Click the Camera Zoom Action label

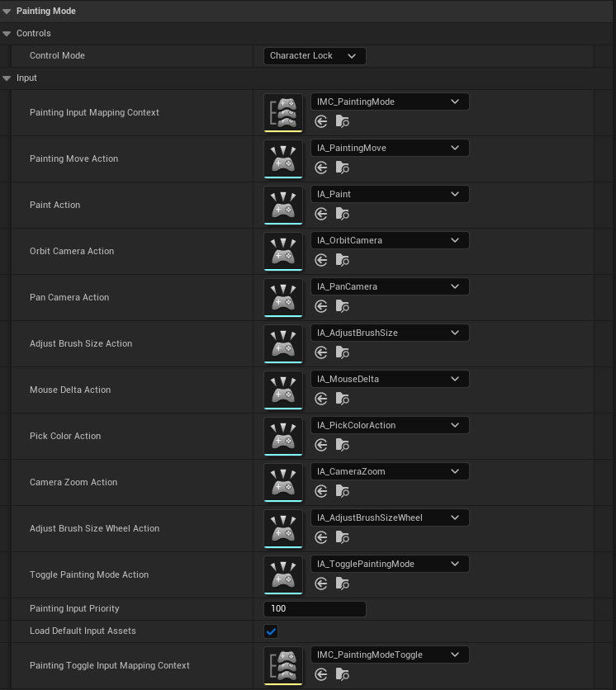tap(73, 482)
